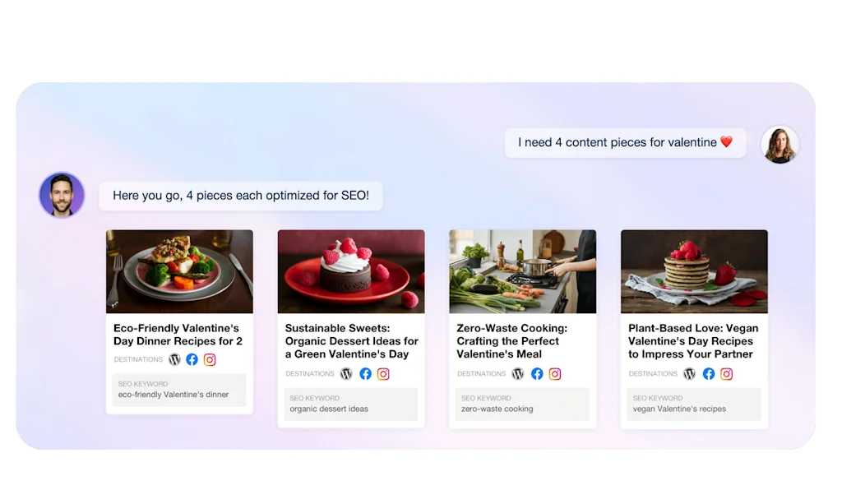Select the Instagram icon on the Sustainable Sweets card
The width and height of the screenshot is (842, 504).
click(383, 373)
